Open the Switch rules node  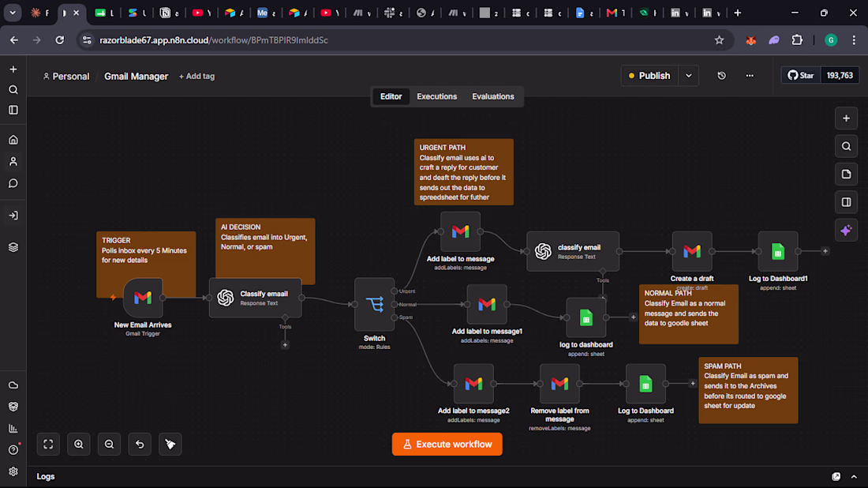tap(374, 304)
